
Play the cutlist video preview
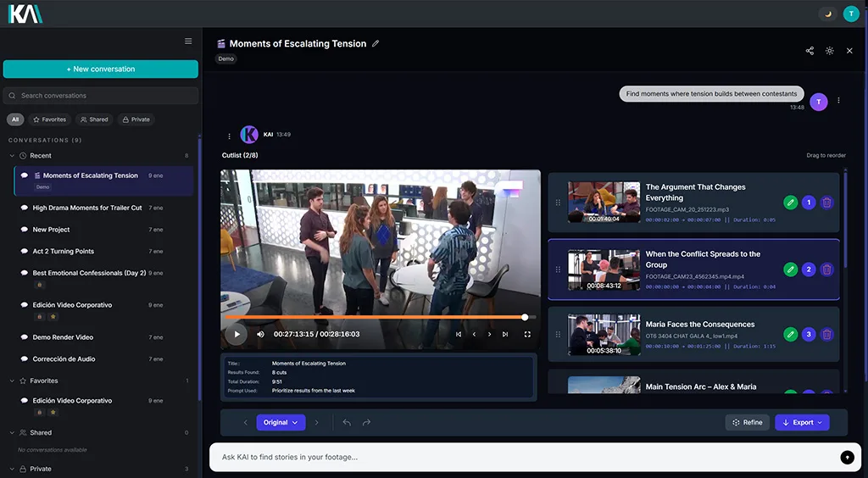point(236,334)
